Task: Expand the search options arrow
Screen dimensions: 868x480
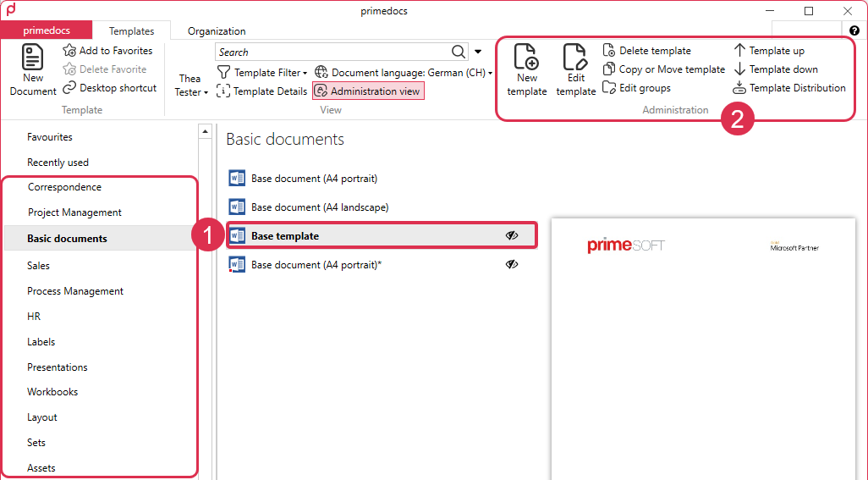Action: [x=478, y=52]
